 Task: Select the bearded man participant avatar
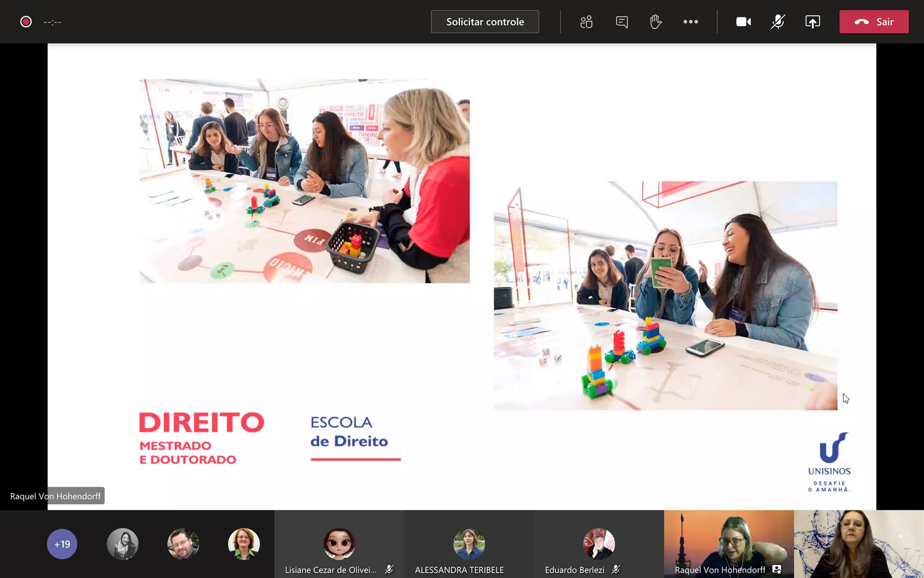click(183, 544)
